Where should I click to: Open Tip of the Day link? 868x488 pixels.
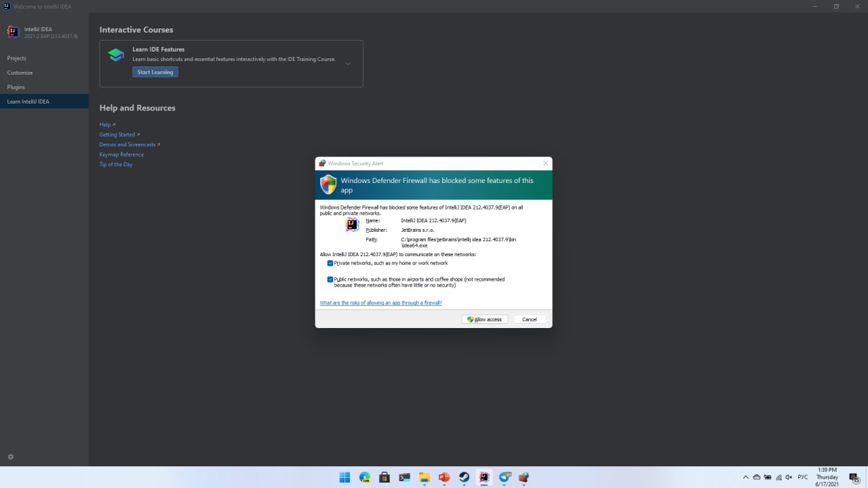pyautogui.click(x=116, y=165)
